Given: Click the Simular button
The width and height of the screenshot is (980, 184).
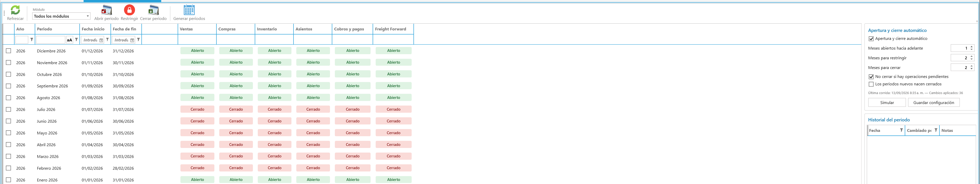Looking at the screenshot, I should (x=887, y=102).
